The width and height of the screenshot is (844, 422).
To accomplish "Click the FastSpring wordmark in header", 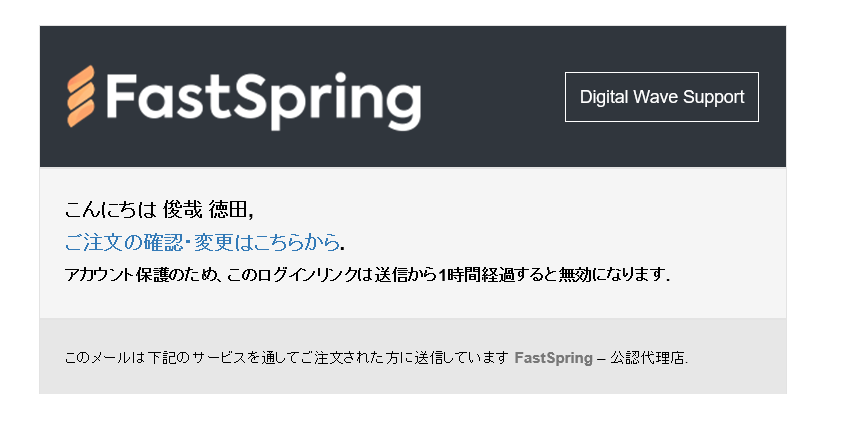I will click(x=262, y=98).
